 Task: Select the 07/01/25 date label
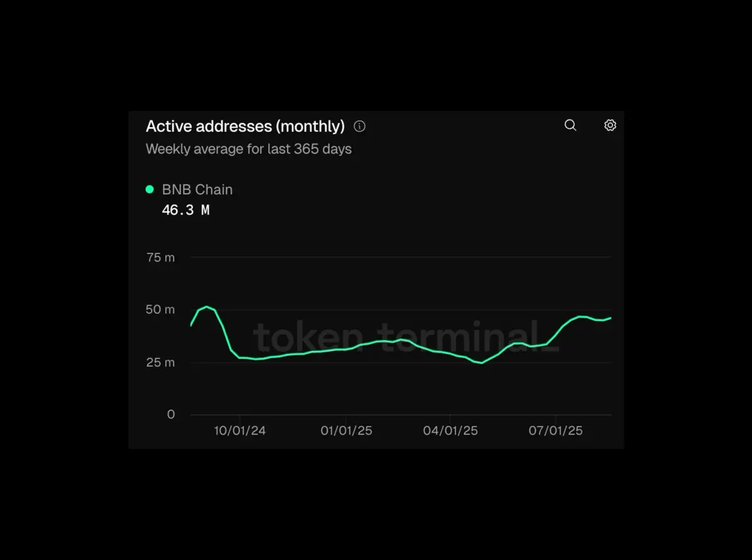click(x=556, y=431)
